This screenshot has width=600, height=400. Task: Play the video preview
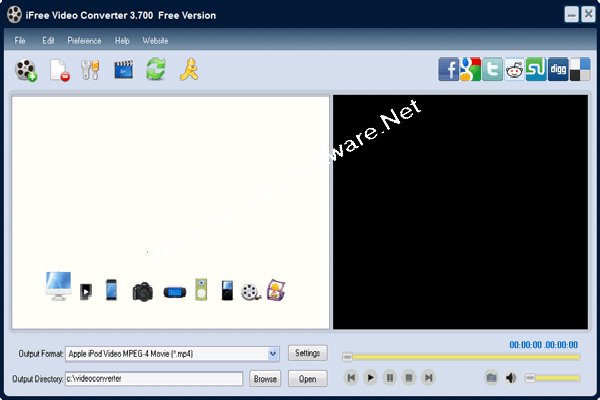[x=370, y=378]
